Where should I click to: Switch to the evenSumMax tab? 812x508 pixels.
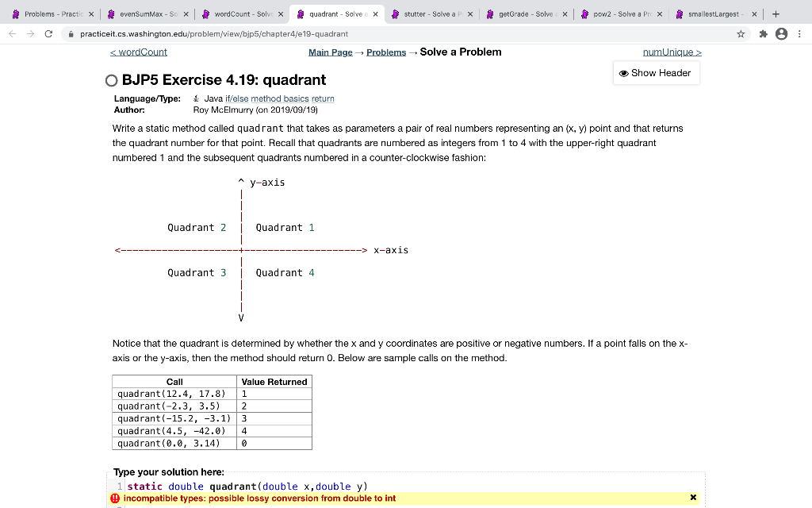144,13
